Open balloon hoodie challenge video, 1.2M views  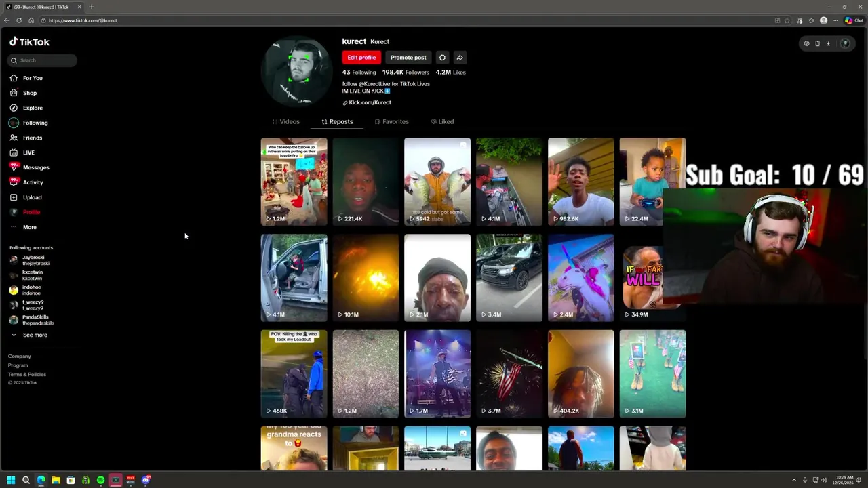294,182
